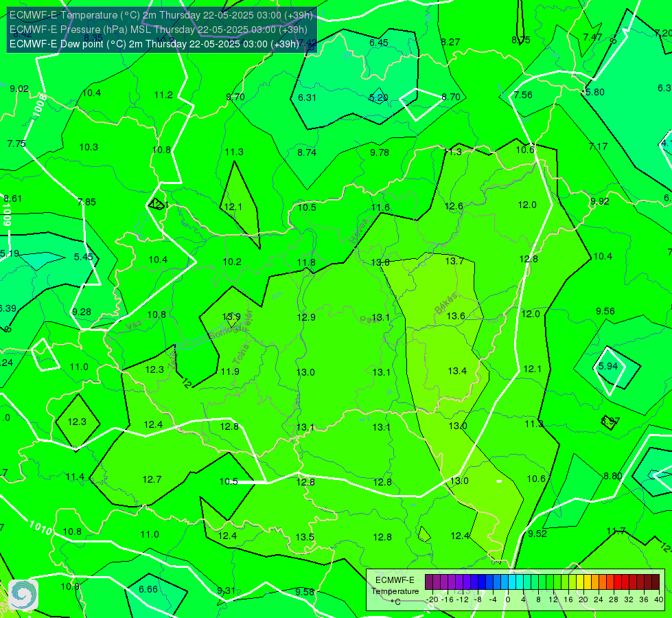Click the 9.52 temperature value
The height and width of the screenshot is (618, 672).
537,534
